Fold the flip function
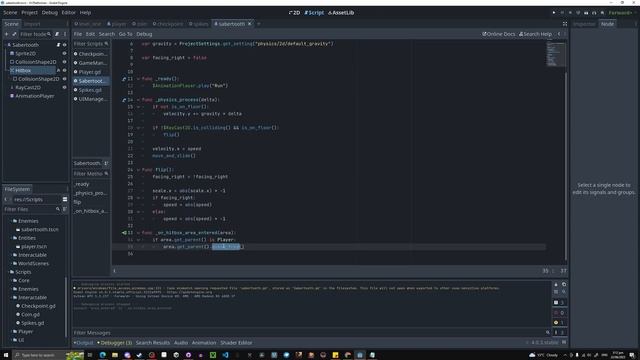This screenshot has width=640, height=360. click(x=138, y=169)
